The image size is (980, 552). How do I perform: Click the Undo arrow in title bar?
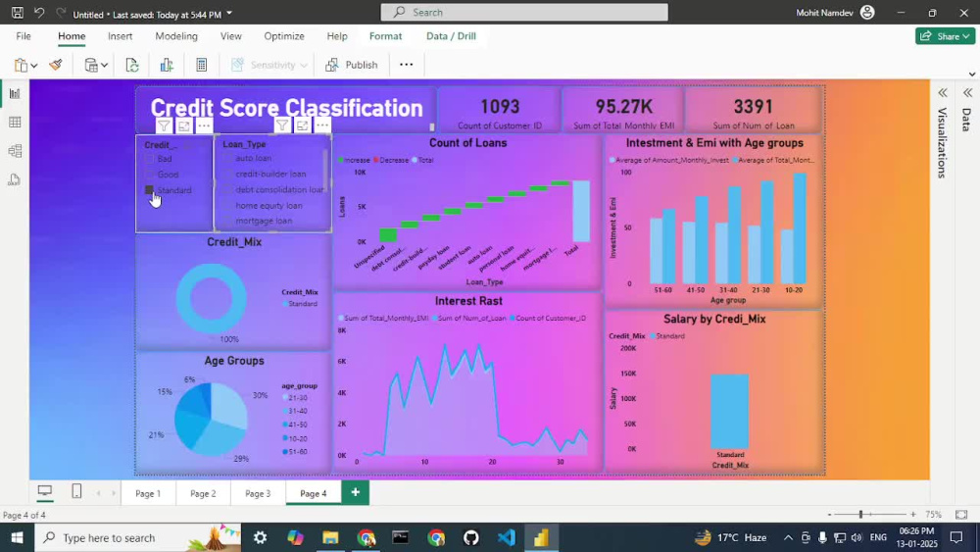point(39,13)
